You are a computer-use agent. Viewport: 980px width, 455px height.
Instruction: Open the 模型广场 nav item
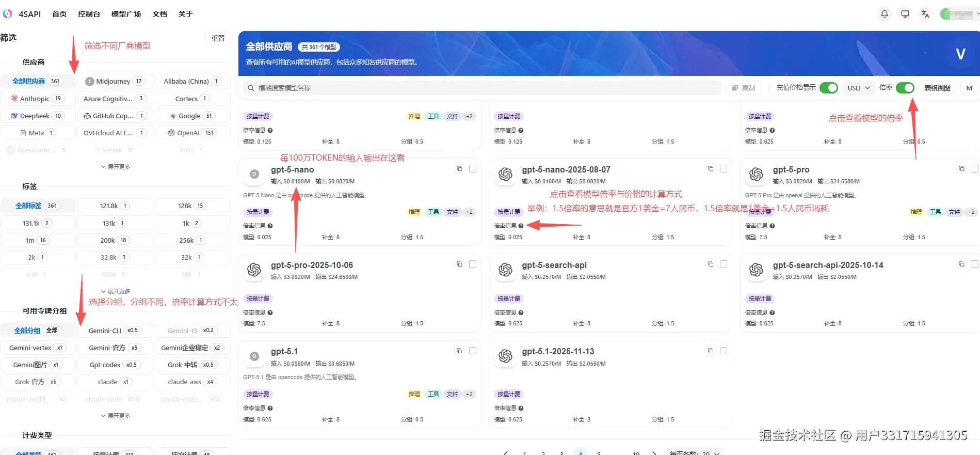click(126, 14)
